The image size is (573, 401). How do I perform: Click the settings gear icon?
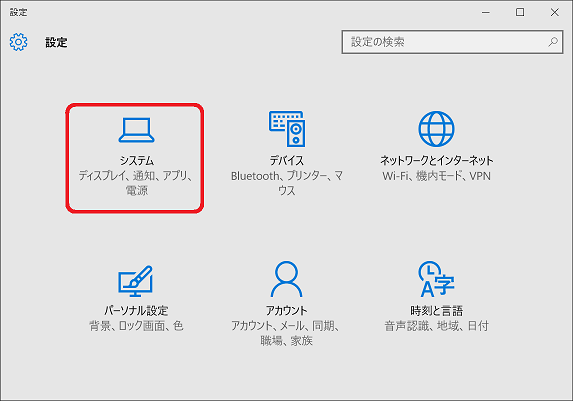(x=18, y=42)
